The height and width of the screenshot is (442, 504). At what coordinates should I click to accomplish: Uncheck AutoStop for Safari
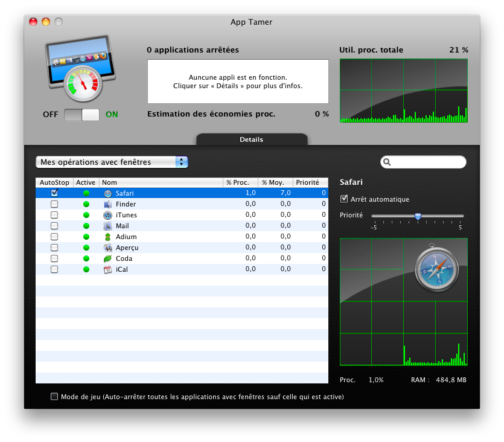[x=54, y=193]
